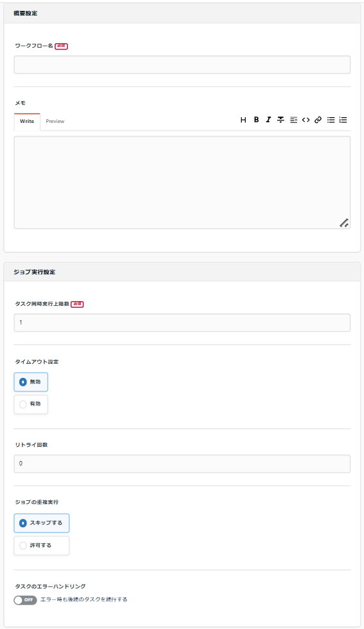
Task: Insert a hyperlink using the chain icon
Action: (318, 120)
